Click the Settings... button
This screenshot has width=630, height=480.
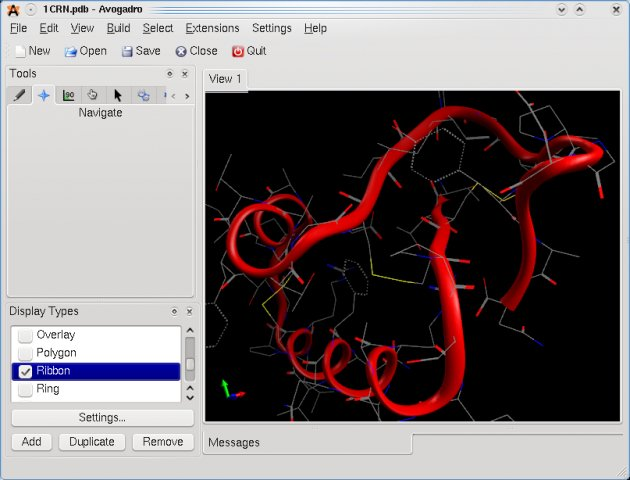(x=102, y=418)
